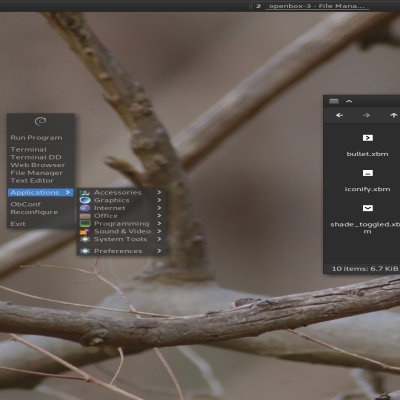
Task: Select the shade_toggled.xbm file icon
Action: click(368, 208)
